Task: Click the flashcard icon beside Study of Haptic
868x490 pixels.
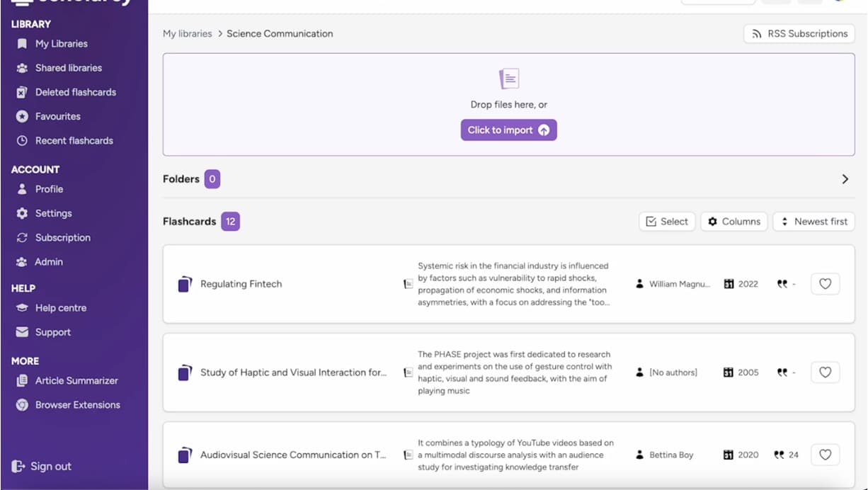Action: pyautogui.click(x=184, y=372)
